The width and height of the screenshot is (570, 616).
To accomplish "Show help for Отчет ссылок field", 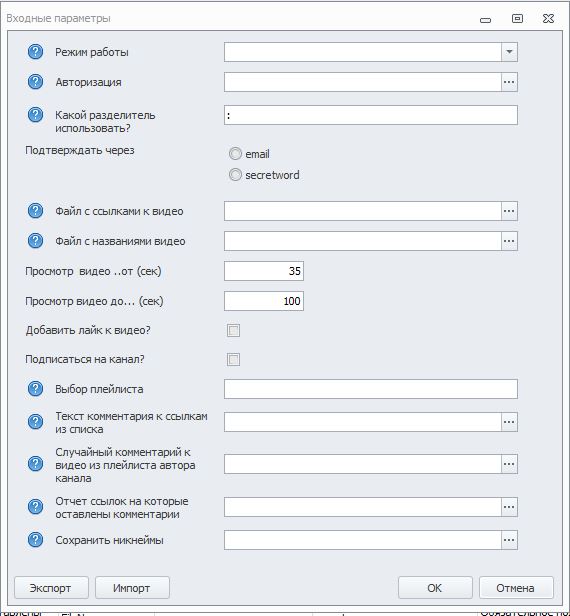I will (35, 507).
